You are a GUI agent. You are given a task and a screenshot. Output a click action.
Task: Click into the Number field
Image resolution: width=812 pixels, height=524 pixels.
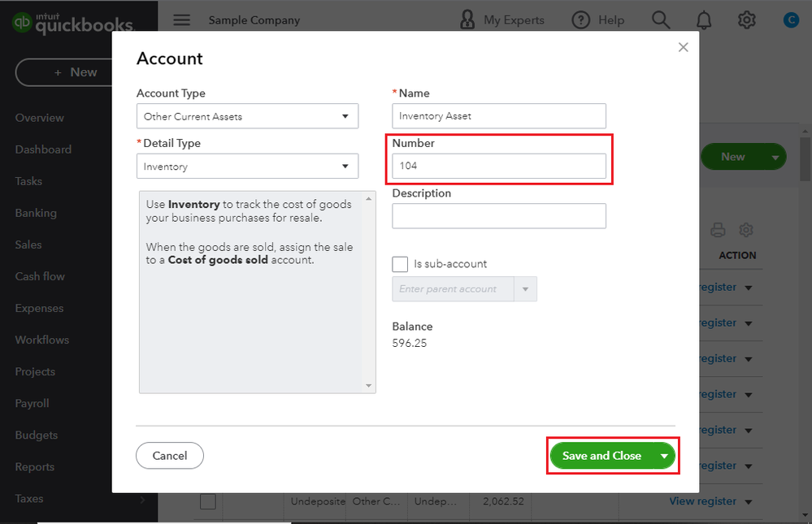[x=499, y=167]
